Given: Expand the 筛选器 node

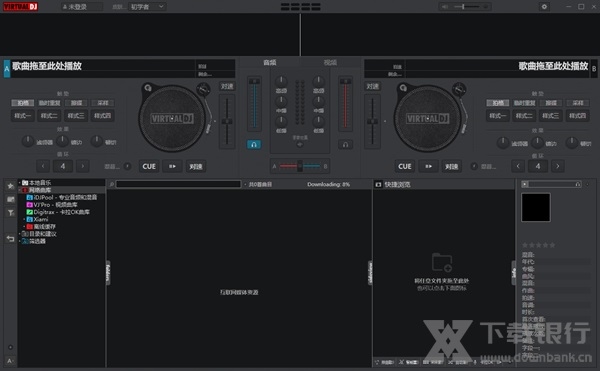Looking at the screenshot, I should [20, 241].
